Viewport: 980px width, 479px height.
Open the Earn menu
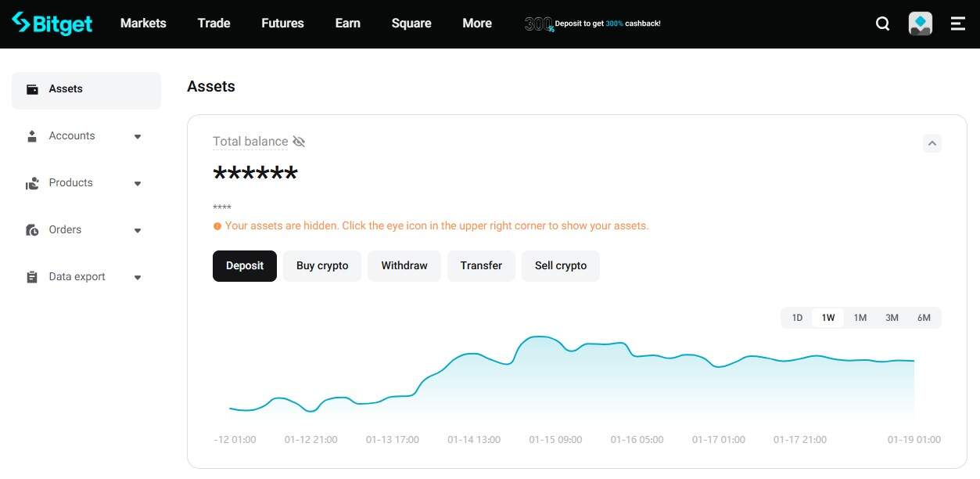pos(348,23)
